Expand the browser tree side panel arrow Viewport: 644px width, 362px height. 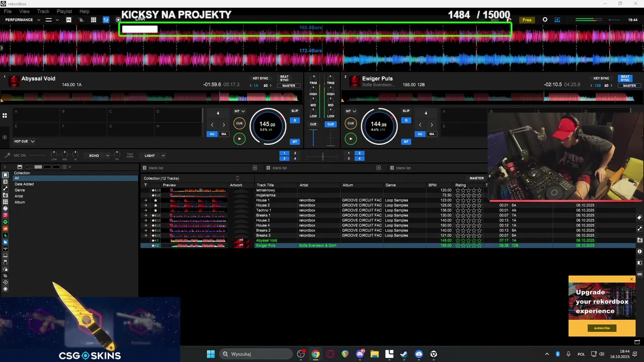(5, 167)
